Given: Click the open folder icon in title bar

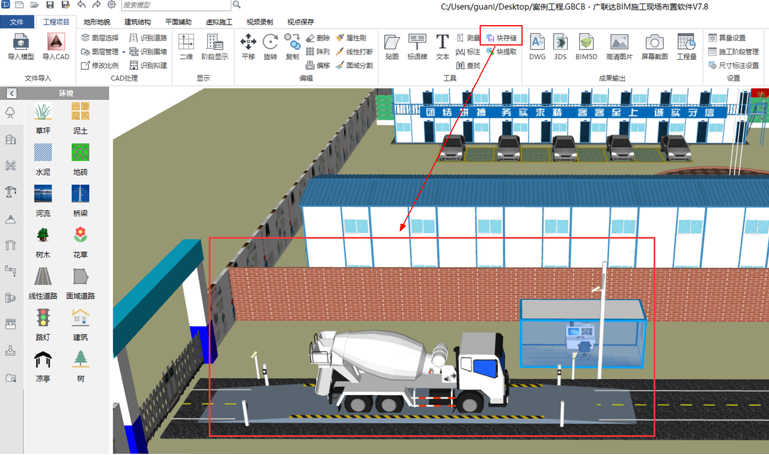Looking at the screenshot, I should (34, 5).
